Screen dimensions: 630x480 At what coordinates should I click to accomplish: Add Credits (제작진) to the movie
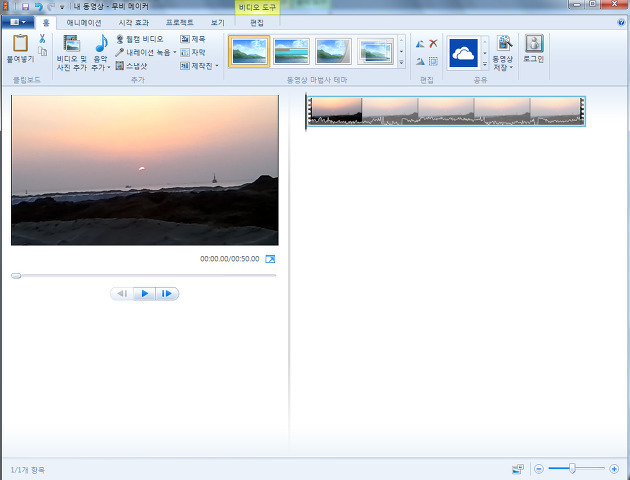196,66
